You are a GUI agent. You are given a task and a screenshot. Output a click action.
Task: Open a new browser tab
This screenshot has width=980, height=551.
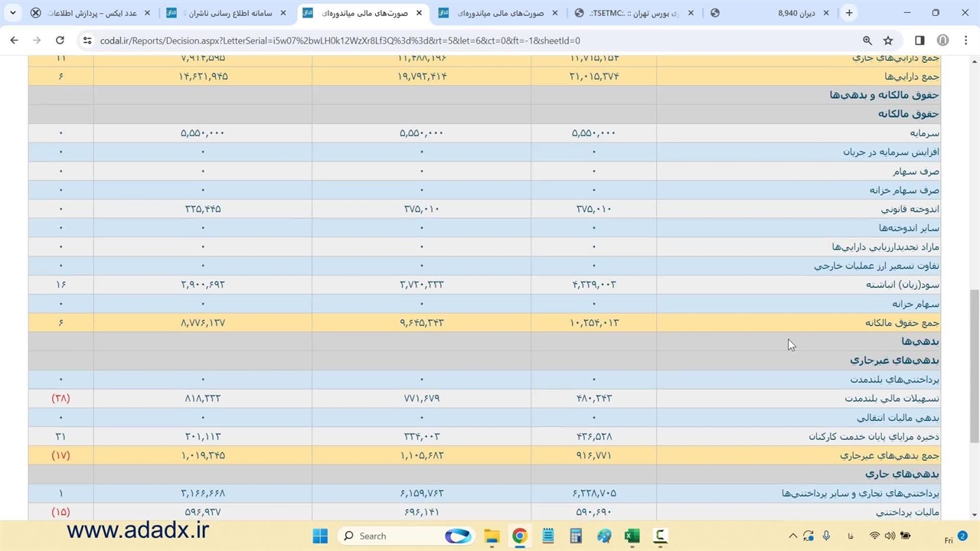tap(849, 13)
